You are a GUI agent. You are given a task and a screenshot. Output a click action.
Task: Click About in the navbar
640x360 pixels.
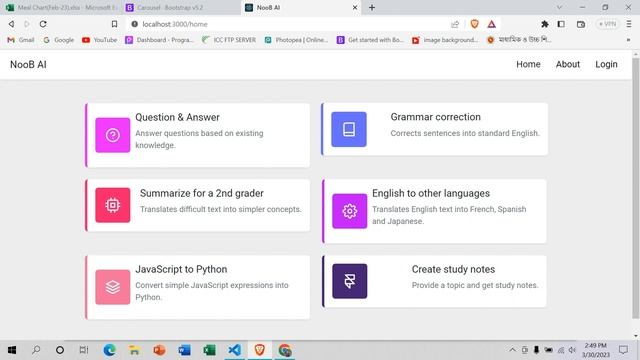pos(568,64)
